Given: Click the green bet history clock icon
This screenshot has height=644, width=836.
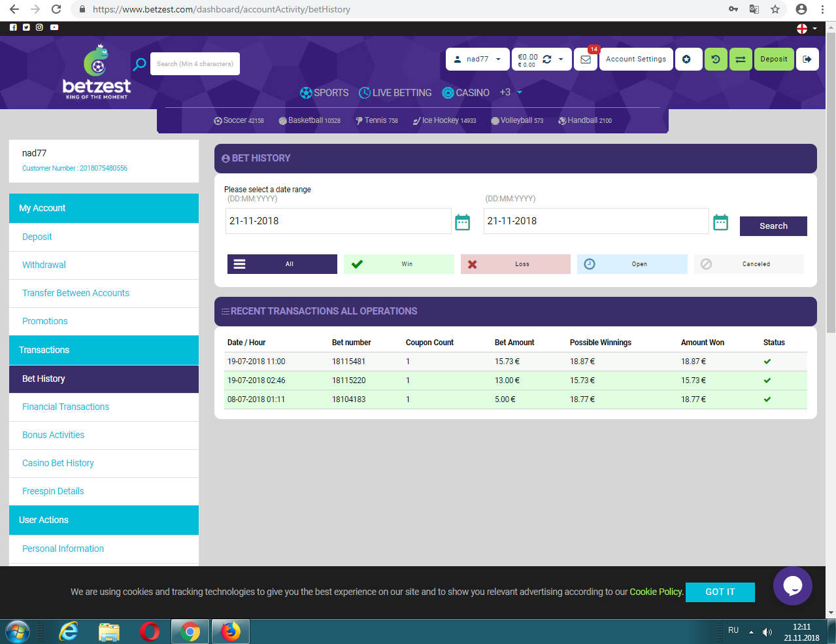Looking at the screenshot, I should click(716, 59).
